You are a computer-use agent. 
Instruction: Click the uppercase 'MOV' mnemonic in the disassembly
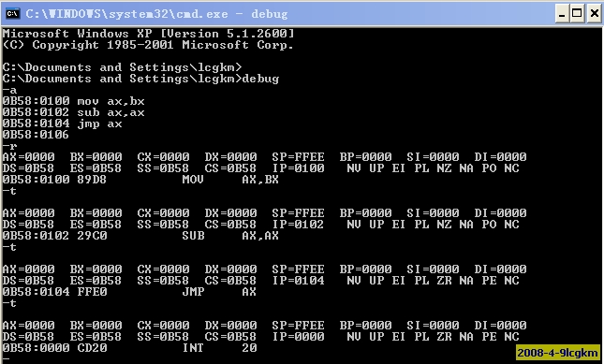click(193, 180)
